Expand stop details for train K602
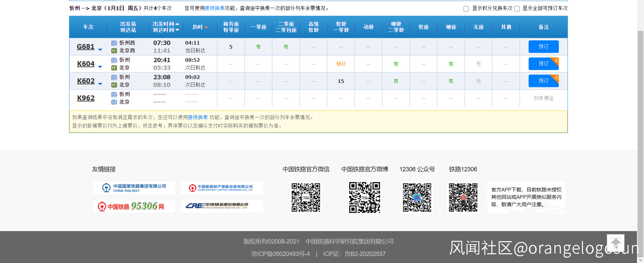Screen dimensions: 644x263 [100, 84]
